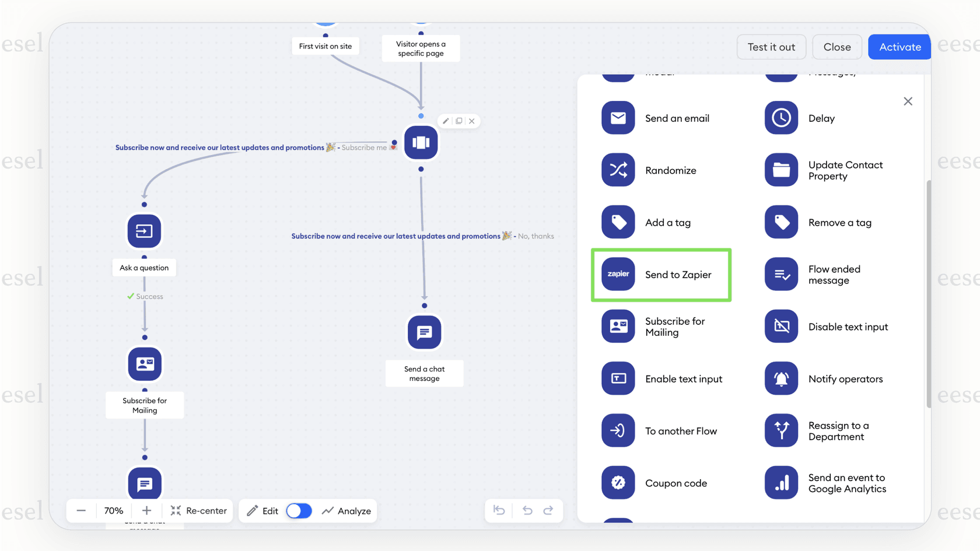Switch to the Analyze view

tap(346, 510)
